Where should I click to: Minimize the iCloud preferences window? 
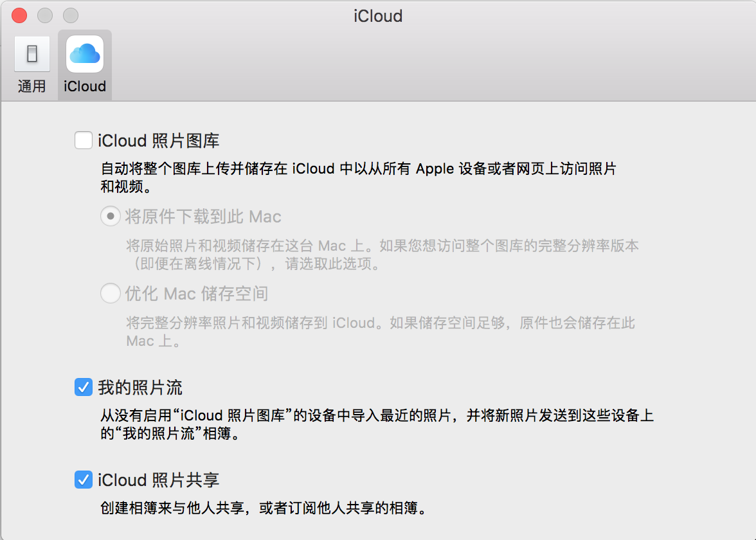45,15
